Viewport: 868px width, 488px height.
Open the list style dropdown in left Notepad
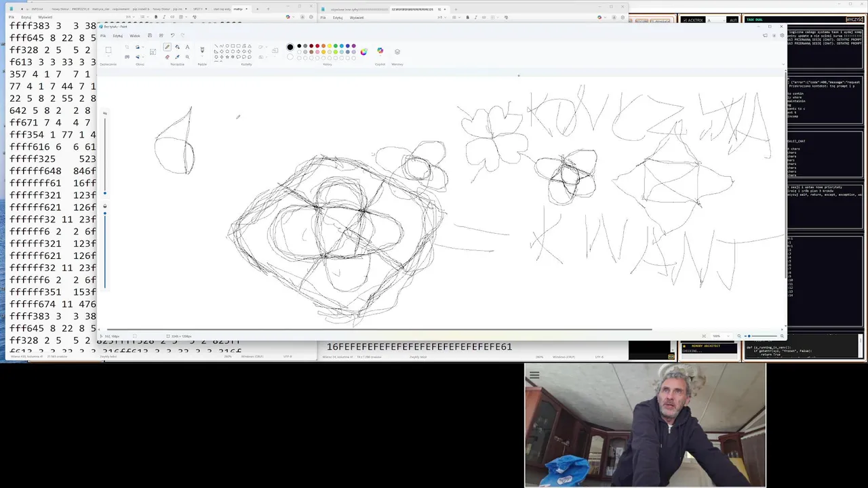pyautogui.click(x=144, y=16)
